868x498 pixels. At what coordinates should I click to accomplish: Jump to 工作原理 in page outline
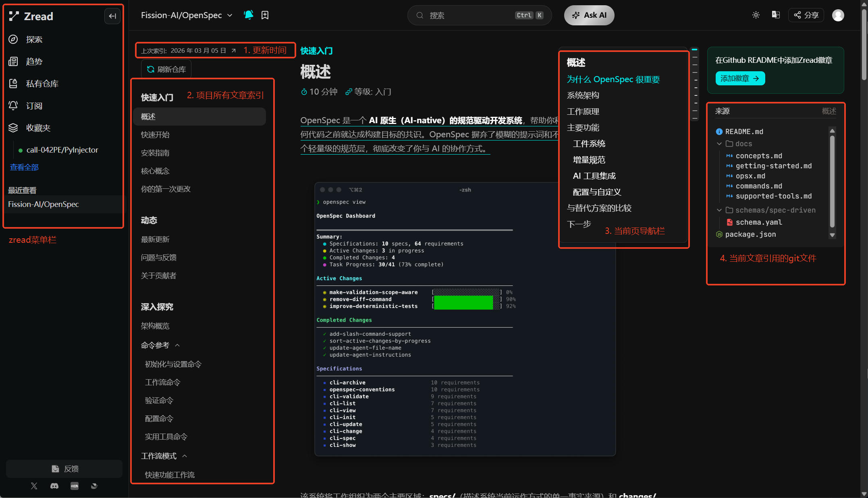(583, 112)
